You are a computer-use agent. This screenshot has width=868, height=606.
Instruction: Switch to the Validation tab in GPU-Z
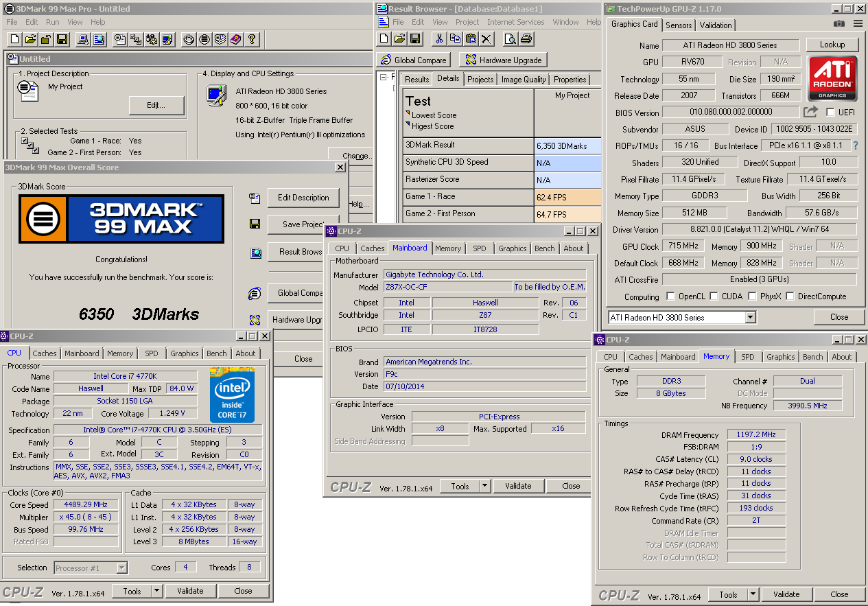click(716, 25)
